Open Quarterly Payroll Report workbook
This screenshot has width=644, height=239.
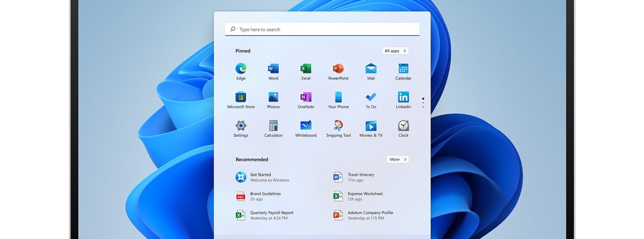click(265, 215)
